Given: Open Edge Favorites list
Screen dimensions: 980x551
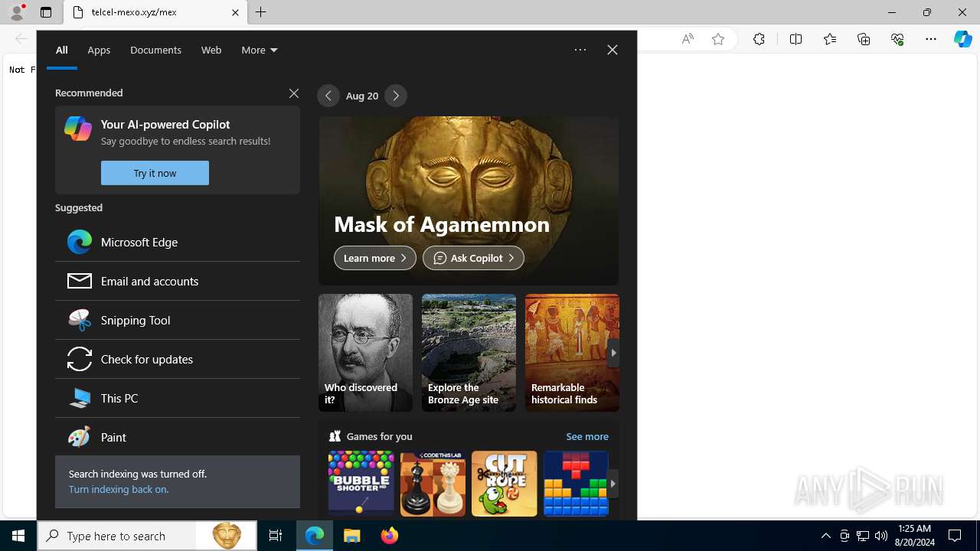Looking at the screenshot, I should (830, 39).
